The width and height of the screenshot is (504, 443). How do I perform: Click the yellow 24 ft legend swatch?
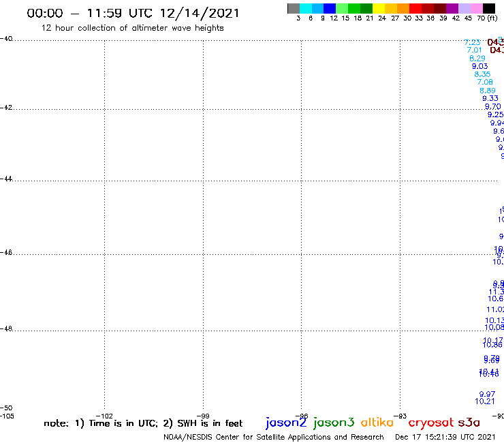pyautogui.click(x=378, y=8)
